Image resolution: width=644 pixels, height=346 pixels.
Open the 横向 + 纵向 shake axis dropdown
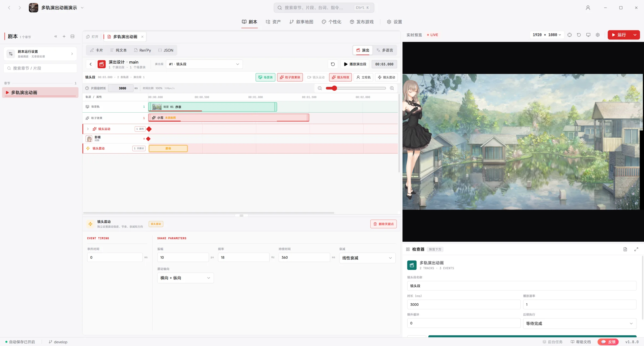[185, 278]
